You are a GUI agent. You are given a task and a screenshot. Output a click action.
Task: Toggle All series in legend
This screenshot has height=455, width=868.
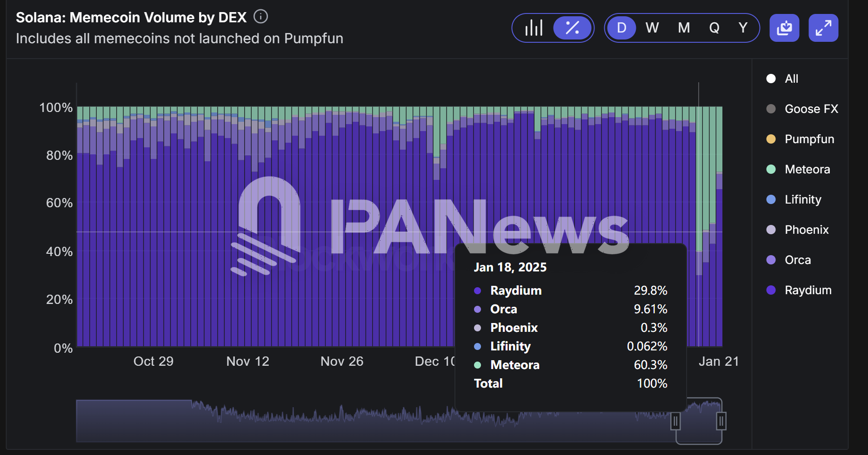[x=791, y=79]
